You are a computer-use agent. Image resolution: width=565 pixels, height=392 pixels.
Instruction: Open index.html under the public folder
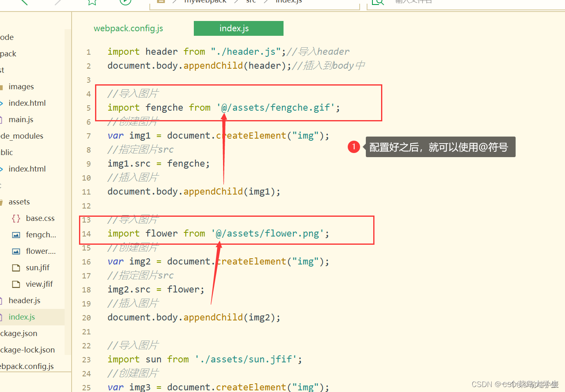[27, 169]
